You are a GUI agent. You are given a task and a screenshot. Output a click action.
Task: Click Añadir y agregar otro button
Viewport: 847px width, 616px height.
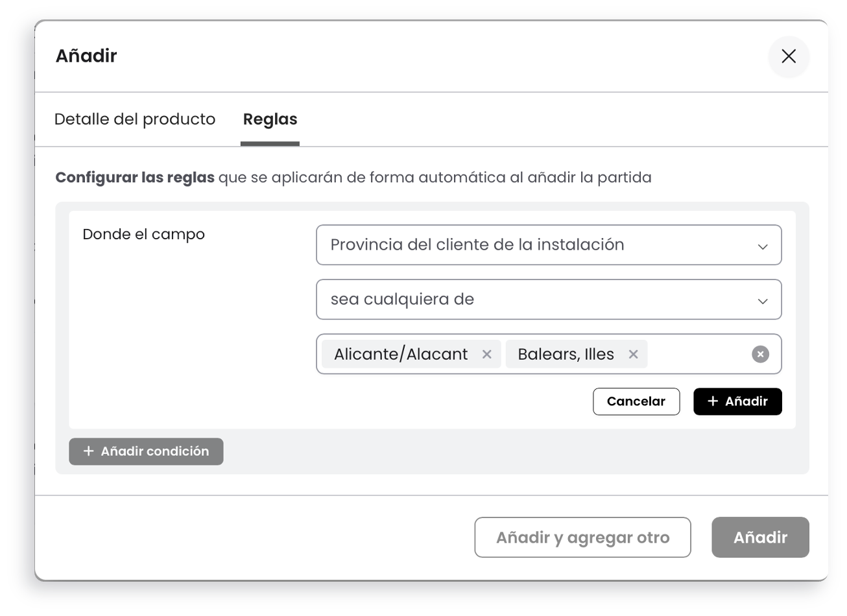click(582, 538)
